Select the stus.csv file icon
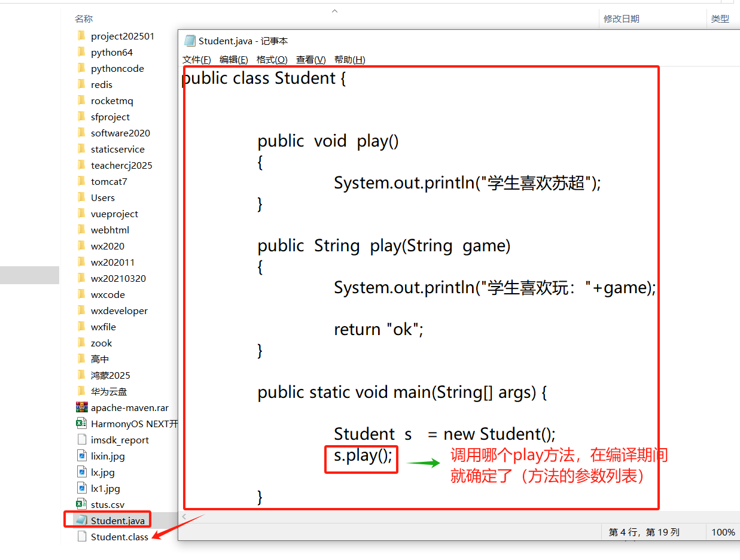 [81, 504]
